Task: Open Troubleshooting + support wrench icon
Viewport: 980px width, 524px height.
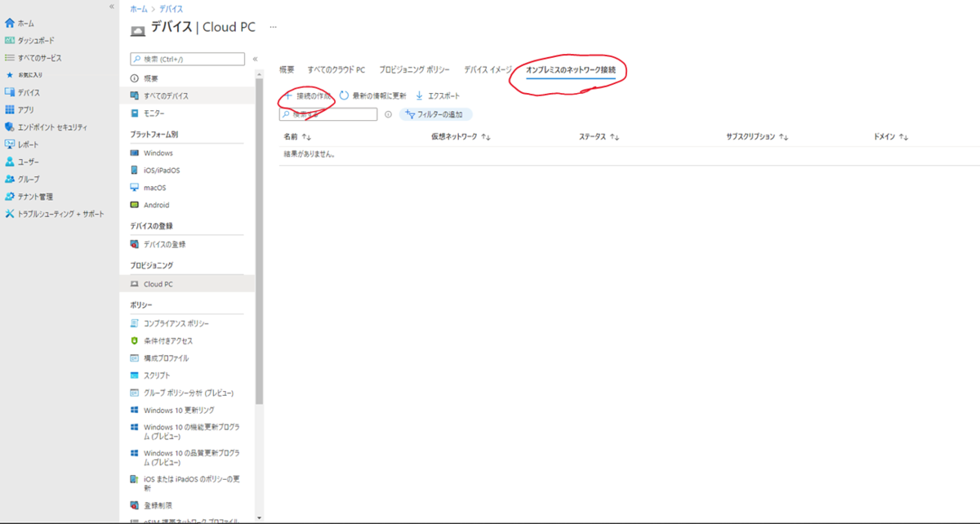Action: pos(10,214)
